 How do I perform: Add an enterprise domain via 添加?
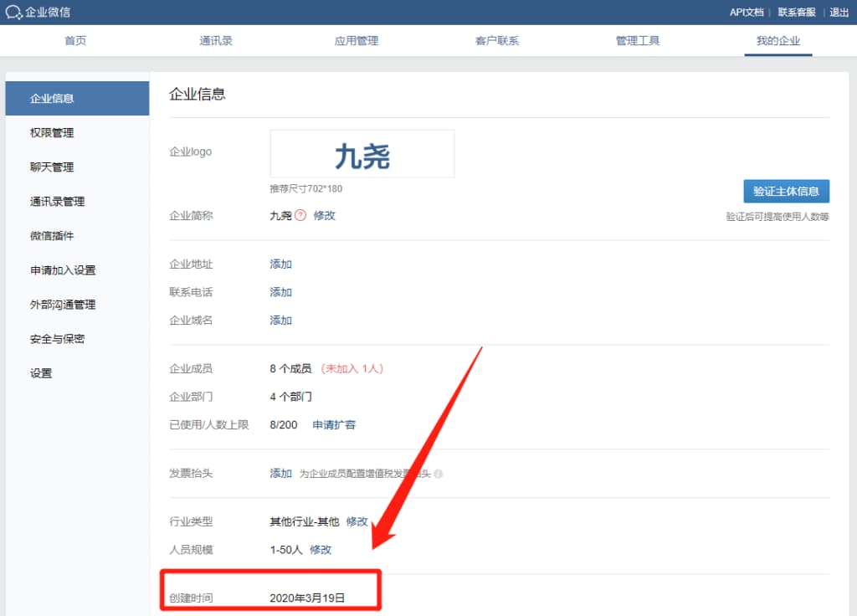[x=280, y=320]
